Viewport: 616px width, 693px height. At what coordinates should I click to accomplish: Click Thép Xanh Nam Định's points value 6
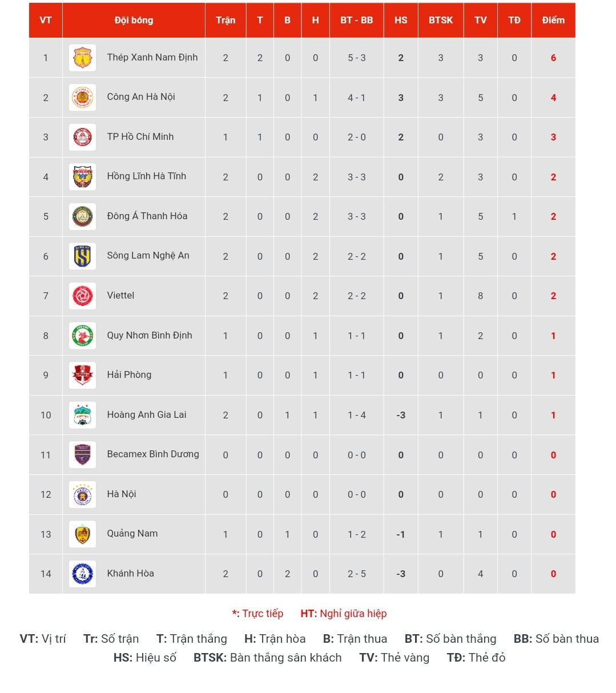tap(553, 58)
